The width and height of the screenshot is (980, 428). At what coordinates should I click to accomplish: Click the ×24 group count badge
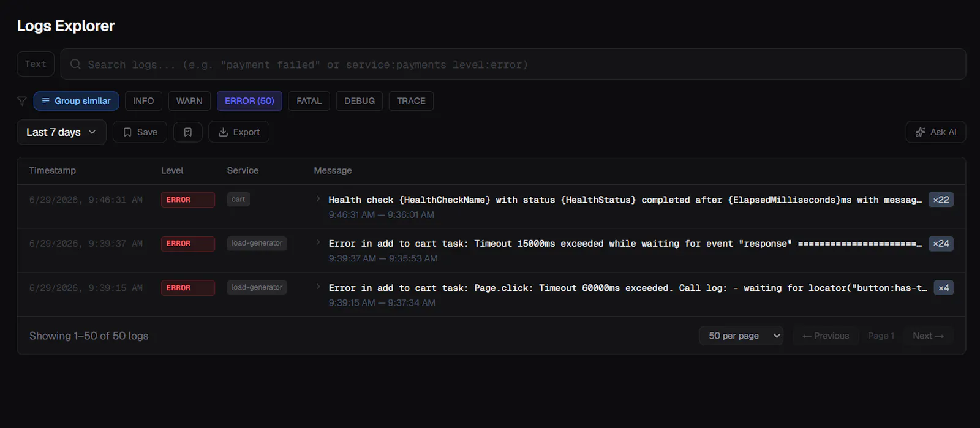(941, 244)
